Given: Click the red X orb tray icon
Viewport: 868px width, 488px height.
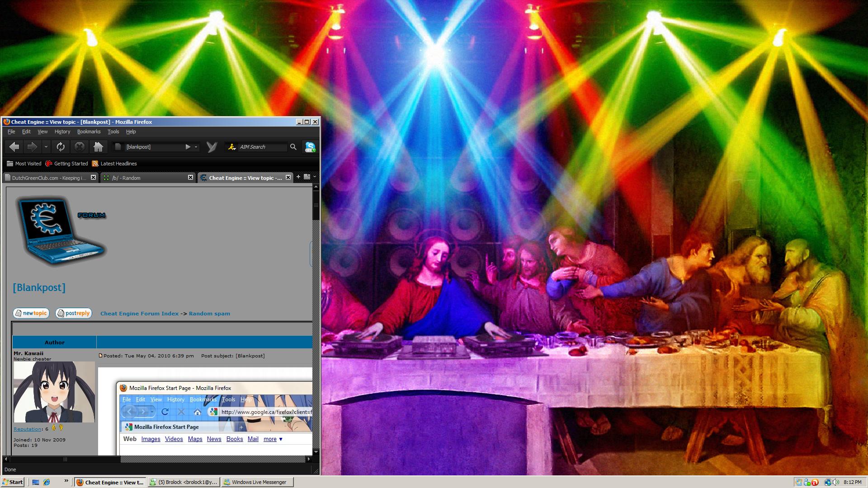Looking at the screenshot, I should [x=815, y=482].
